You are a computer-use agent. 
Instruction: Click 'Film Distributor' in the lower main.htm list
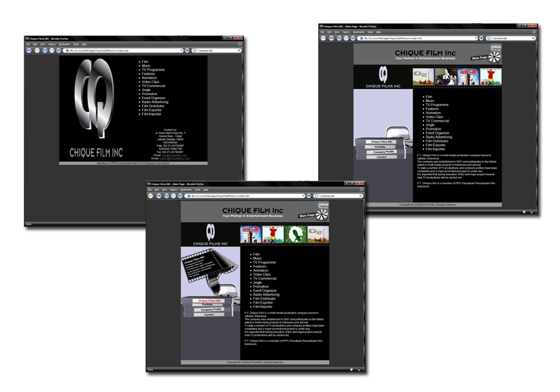(x=264, y=298)
